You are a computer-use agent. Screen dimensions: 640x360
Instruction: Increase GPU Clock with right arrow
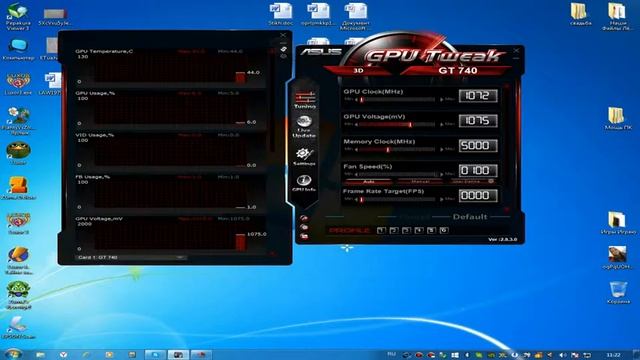pos(442,99)
